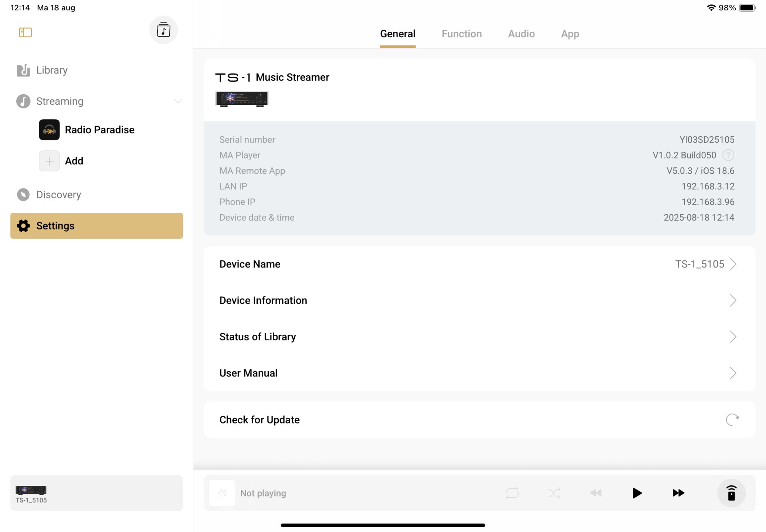The image size is (766, 532).
Task: Select Settings in sidebar
Action: [x=96, y=226]
